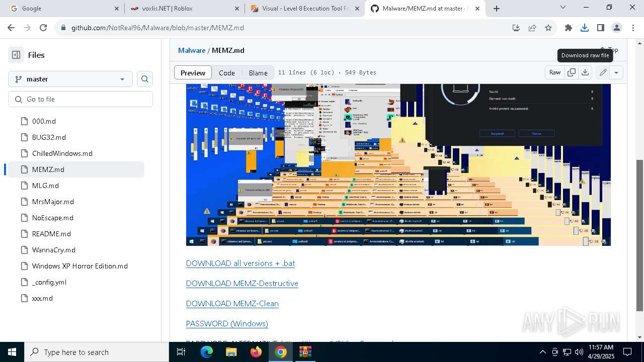Launch Firefox from taskbar
Image resolution: width=644 pixels, height=362 pixels.
click(x=256, y=352)
